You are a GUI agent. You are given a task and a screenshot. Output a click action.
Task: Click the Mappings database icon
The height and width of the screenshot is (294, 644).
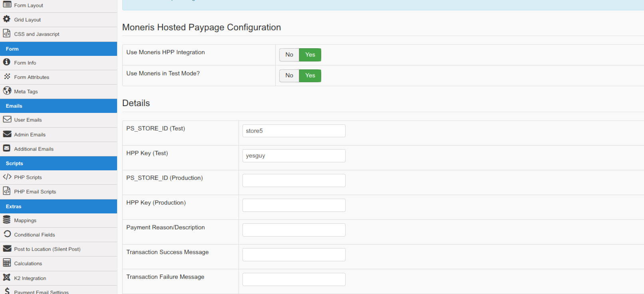click(x=7, y=220)
